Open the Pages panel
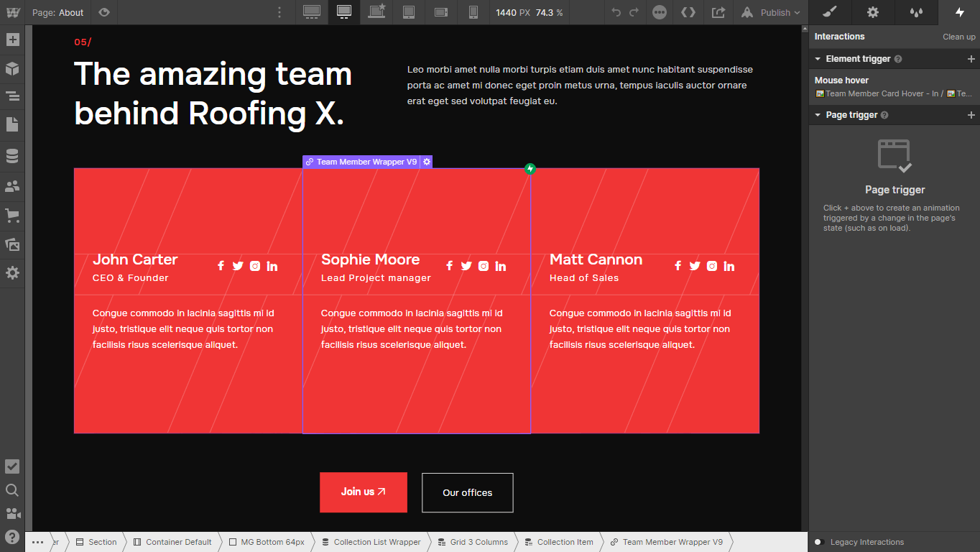 [x=11, y=125]
